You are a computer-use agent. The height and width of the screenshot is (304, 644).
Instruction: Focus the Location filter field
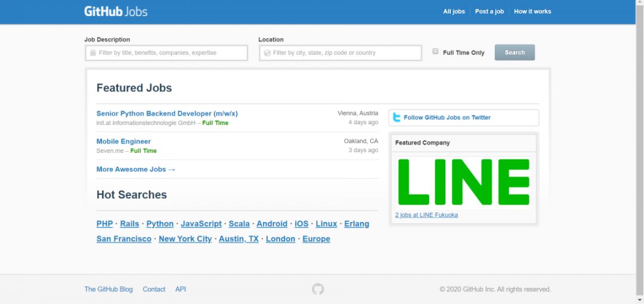coord(340,53)
